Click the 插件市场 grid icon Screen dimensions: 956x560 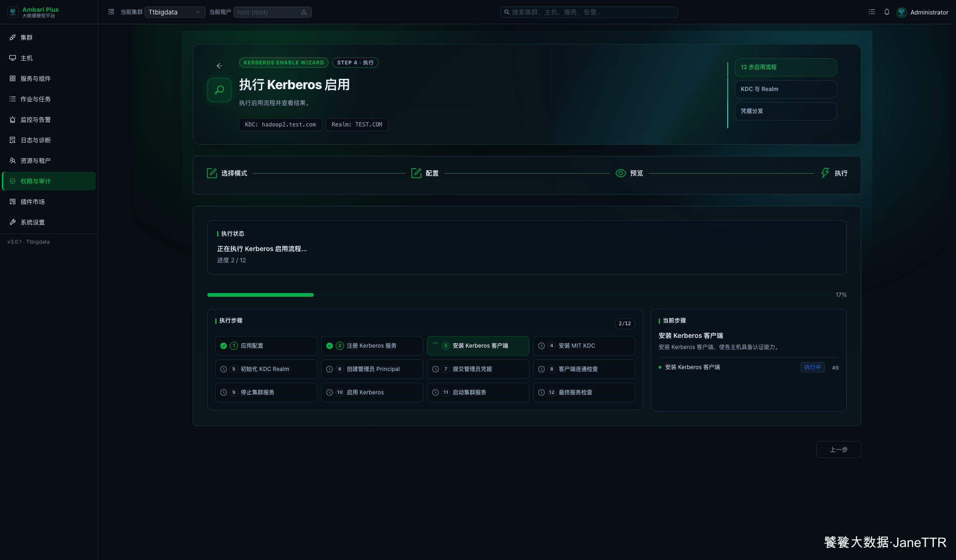click(x=13, y=202)
